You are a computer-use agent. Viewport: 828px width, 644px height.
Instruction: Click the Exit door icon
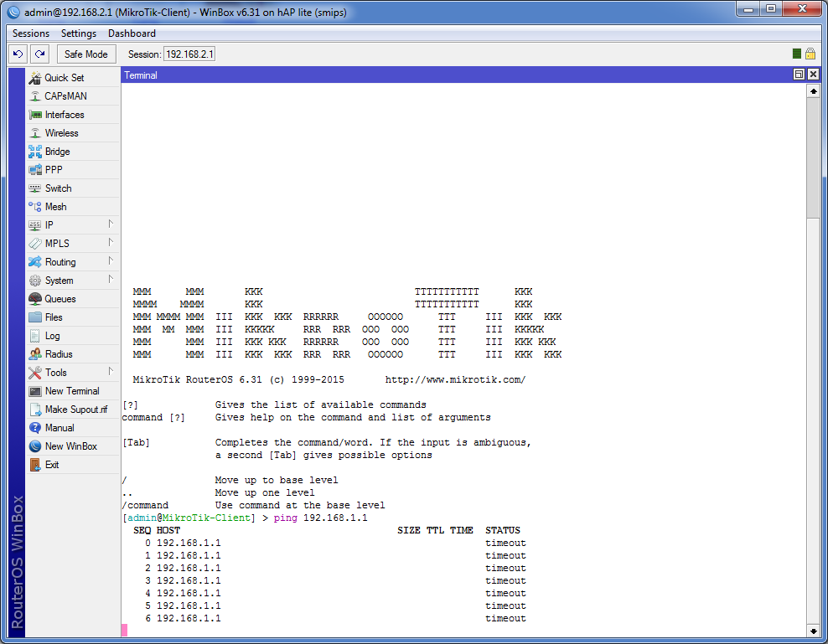[35, 465]
